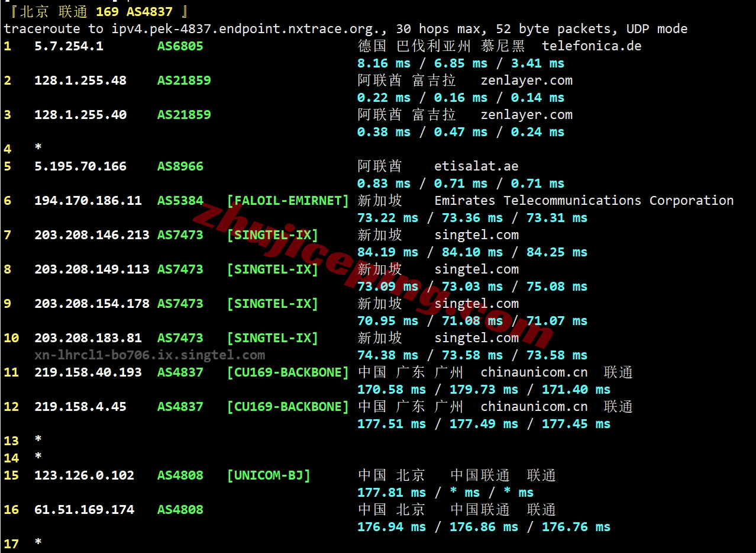Select IP address 123.126.0.102
Image resolution: width=756 pixels, height=553 pixels.
[84, 475]
